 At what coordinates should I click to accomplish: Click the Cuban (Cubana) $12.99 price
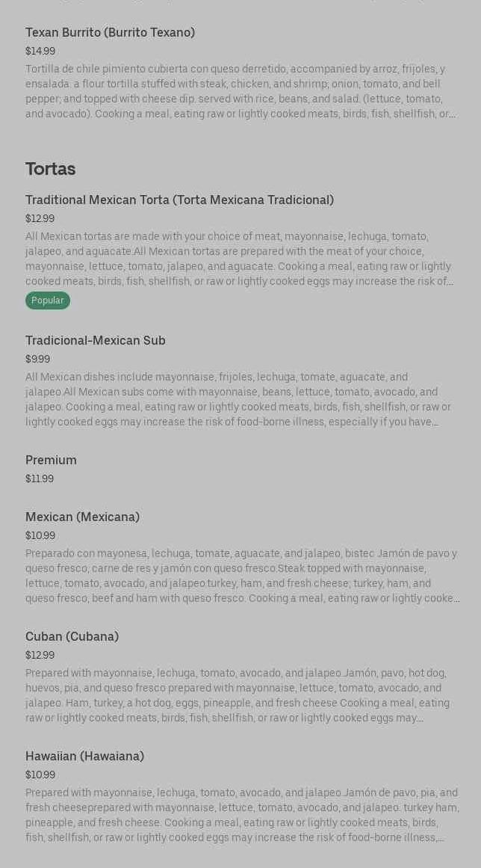[40, 655]
